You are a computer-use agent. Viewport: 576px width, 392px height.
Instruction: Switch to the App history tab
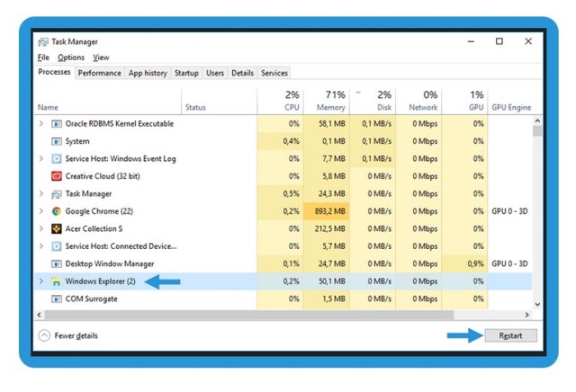148,73
